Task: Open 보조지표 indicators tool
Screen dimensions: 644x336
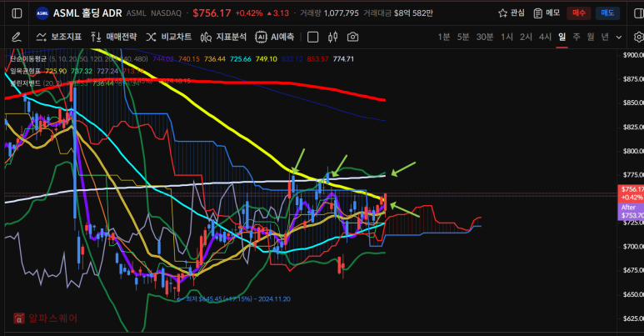Action: (58, 37)
